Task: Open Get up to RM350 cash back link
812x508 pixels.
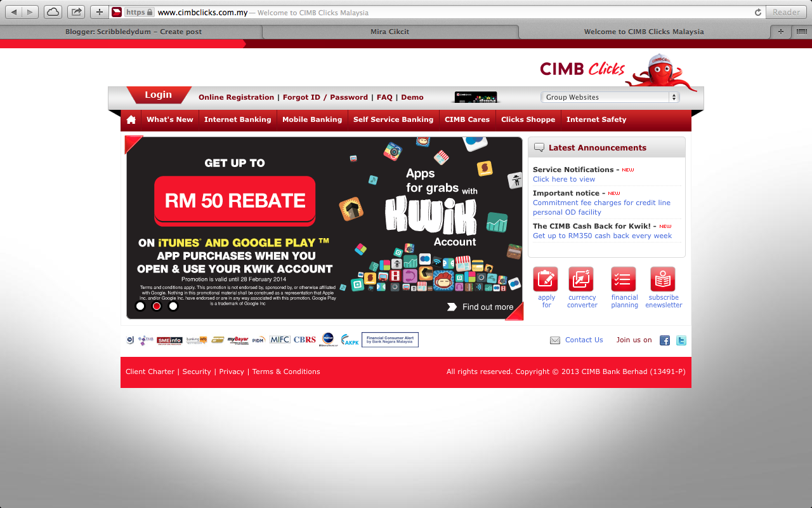Action: tap(602, 236)
